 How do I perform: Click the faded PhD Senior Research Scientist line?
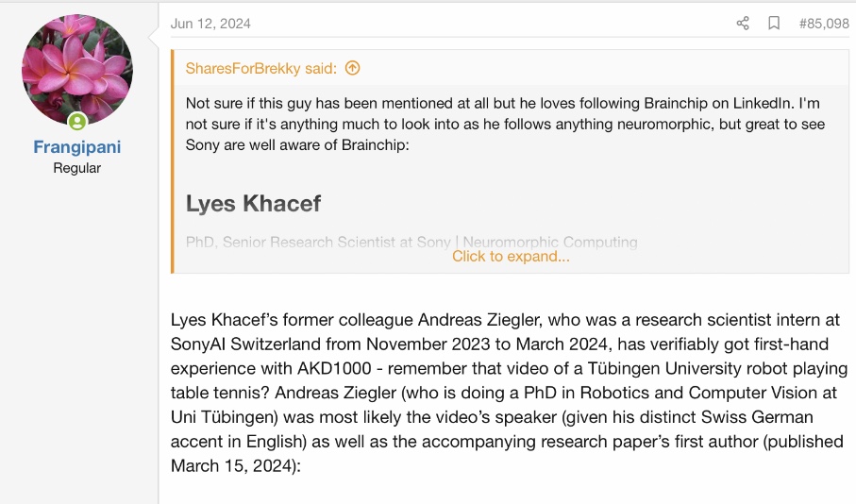pyautogui.click(x=411, y=243)
